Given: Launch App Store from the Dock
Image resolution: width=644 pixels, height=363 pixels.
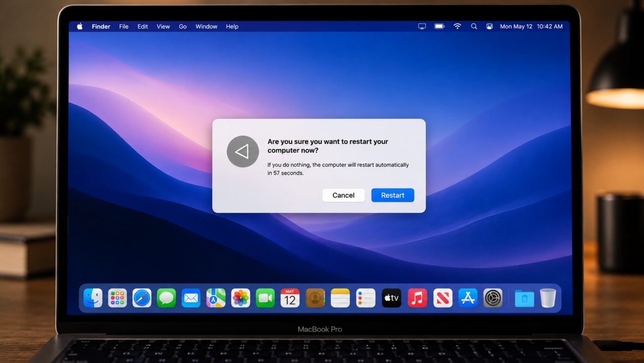Looking at the screenshot, I should point(468,298).
